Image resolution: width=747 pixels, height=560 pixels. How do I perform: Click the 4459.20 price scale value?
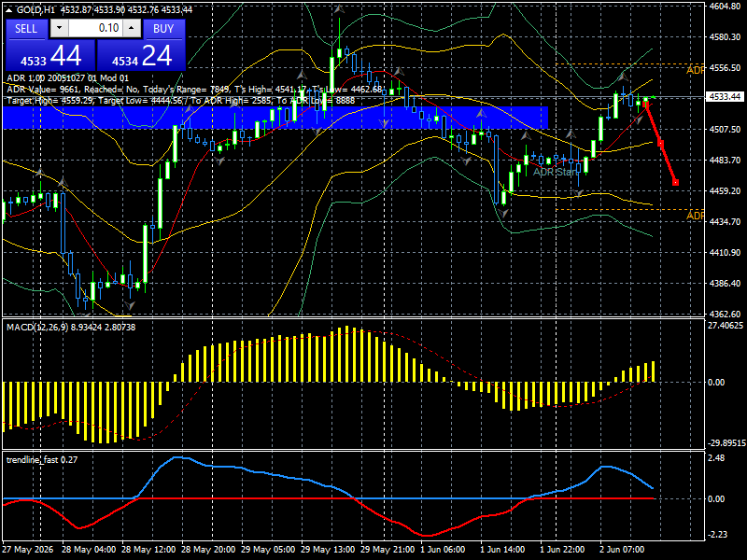[x=725, y=190]
